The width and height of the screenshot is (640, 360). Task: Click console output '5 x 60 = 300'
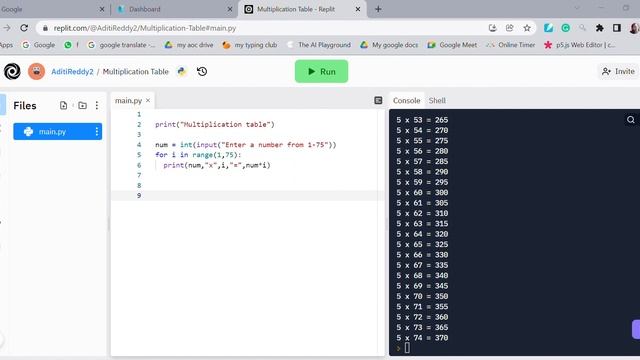tap(422, 193)
